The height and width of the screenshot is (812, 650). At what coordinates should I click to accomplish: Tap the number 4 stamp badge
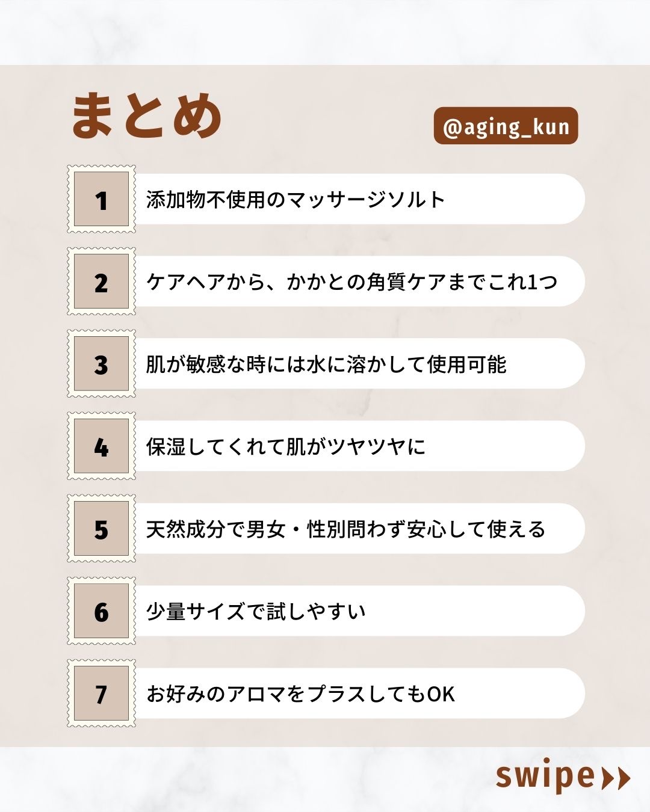point(101,446)
